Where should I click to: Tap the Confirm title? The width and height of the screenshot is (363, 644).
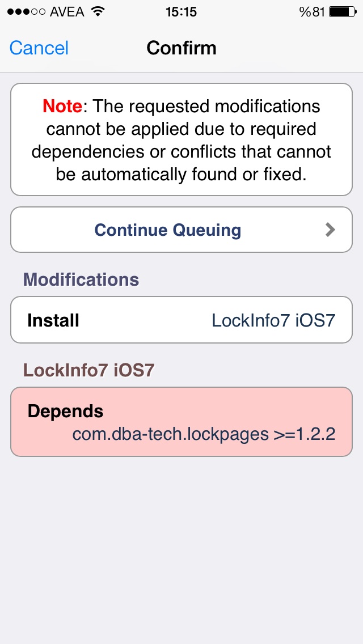coord(181,48)
